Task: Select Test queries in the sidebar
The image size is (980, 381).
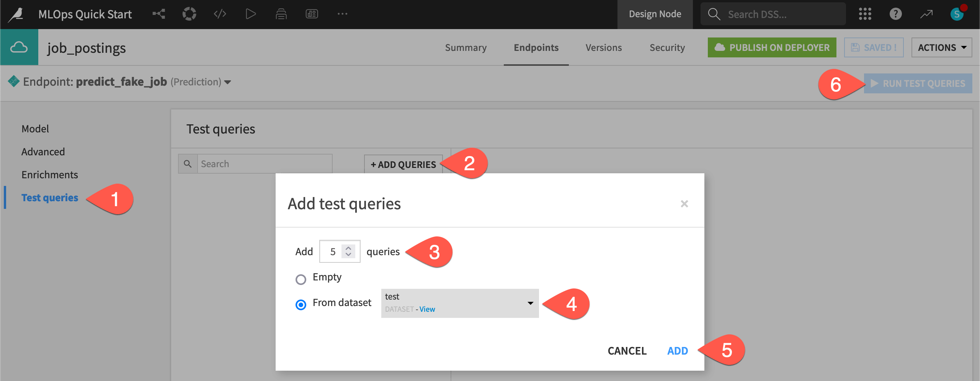Action: [50, 198]
